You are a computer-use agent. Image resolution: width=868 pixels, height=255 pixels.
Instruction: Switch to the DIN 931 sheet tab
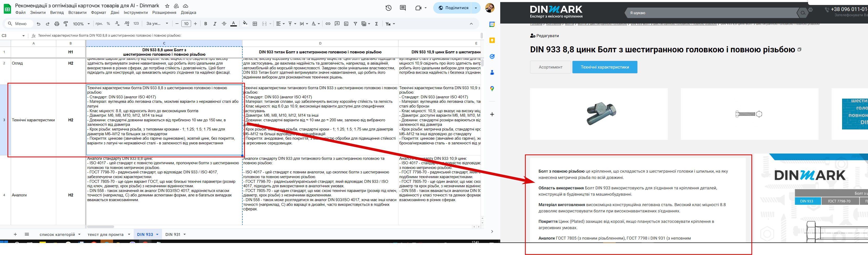(x=173, y=234)
